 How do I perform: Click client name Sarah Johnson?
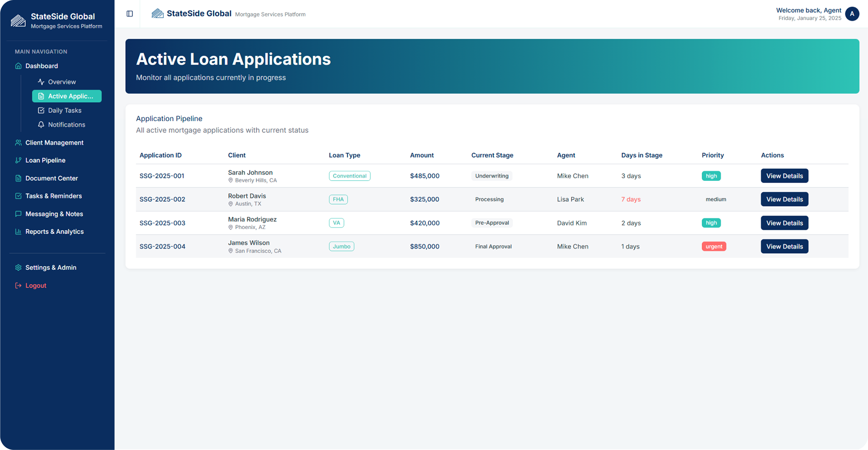250,173
